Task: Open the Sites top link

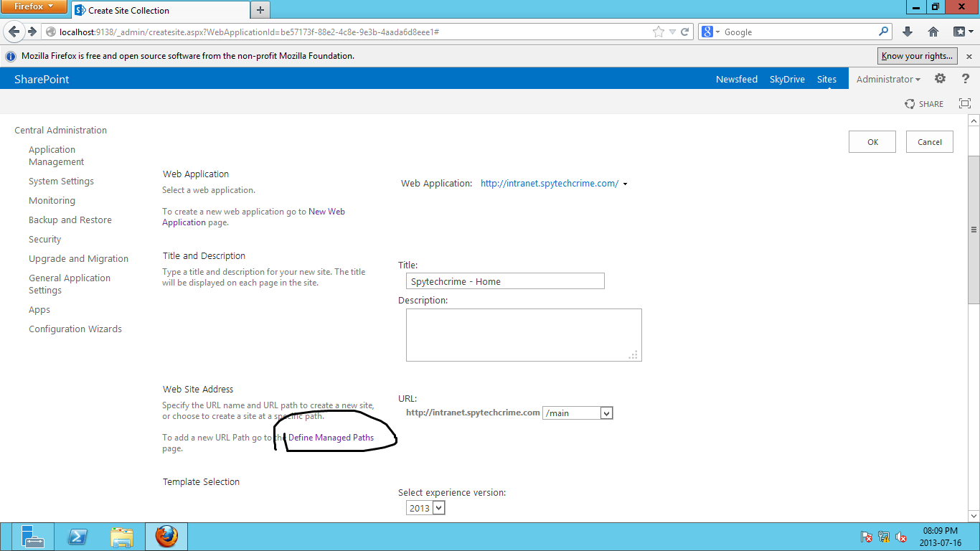Action: pos(826,80)
